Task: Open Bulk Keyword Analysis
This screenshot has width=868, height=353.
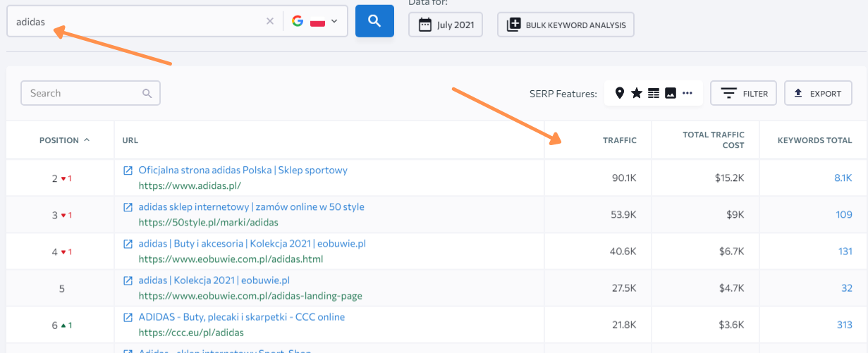Action: pos(566,25)
